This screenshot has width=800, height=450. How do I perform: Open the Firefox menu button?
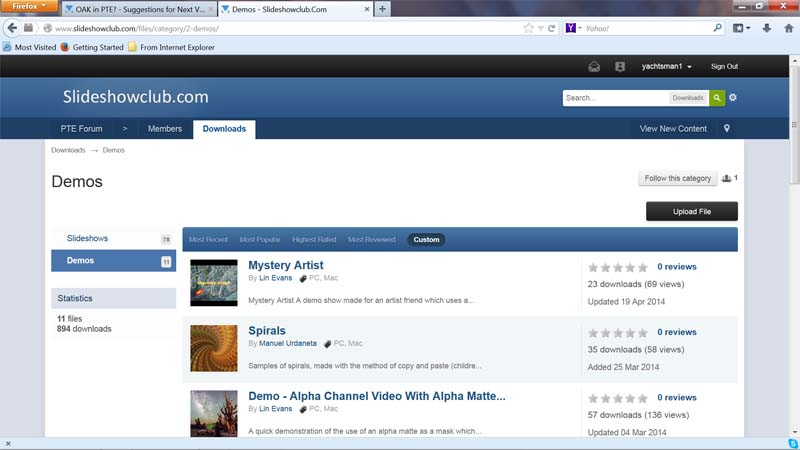click(29, 6)
